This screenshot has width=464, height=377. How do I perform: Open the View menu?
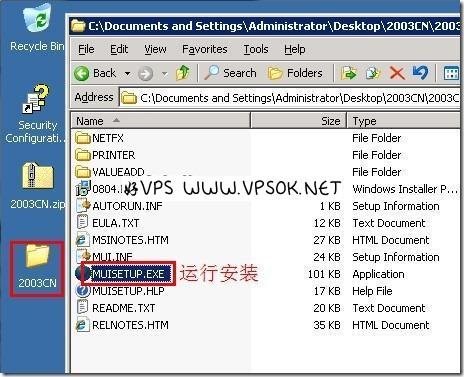(155, 49)
